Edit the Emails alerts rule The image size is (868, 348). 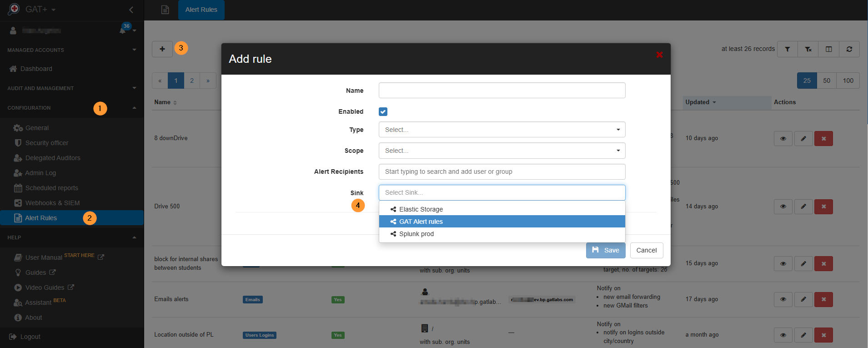click(x=803, y=299)
